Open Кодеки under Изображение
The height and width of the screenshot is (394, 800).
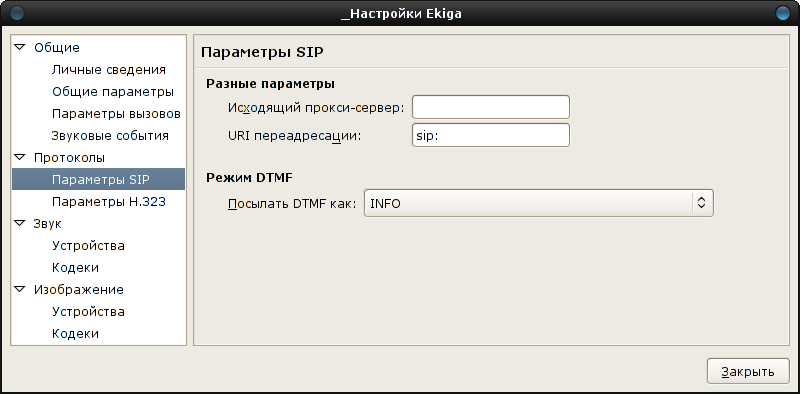pos(75,333)
